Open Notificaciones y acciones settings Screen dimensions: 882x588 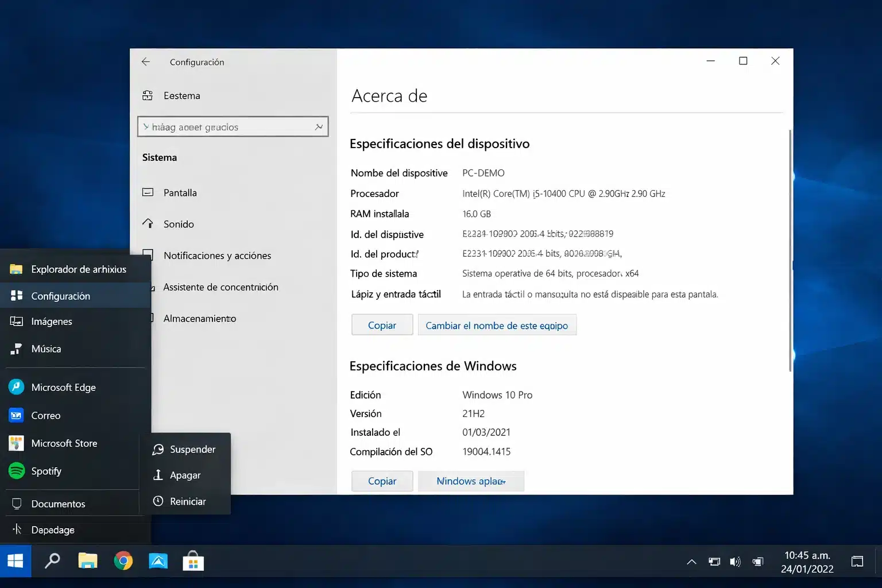(x=217, y=256)
